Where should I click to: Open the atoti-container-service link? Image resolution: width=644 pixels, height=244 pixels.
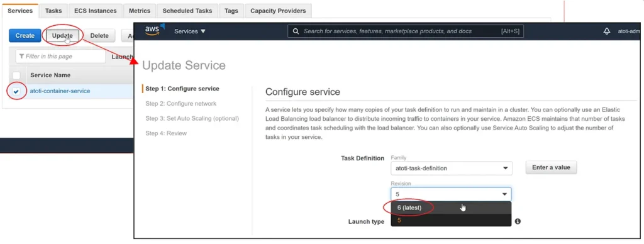[60, 91]
